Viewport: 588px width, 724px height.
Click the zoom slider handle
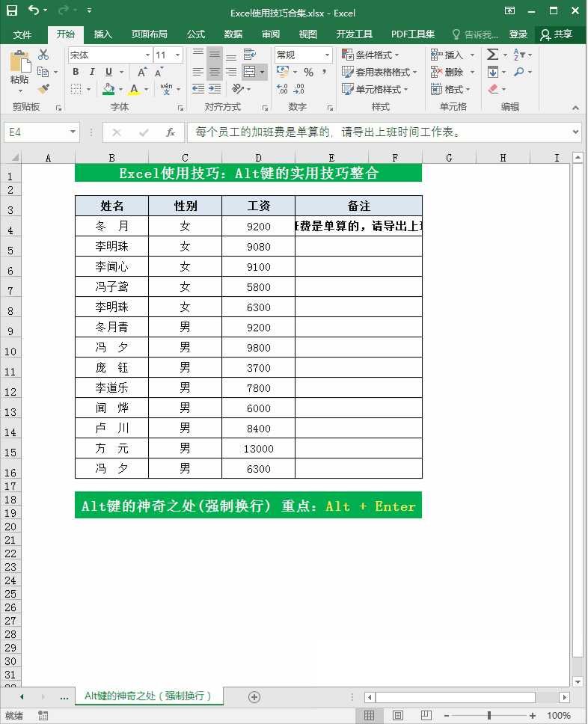(489, 716)
